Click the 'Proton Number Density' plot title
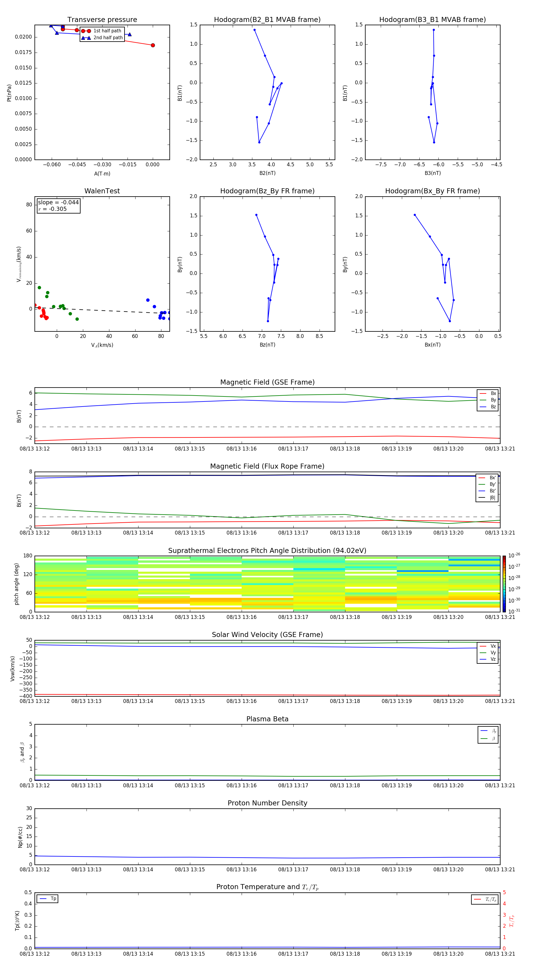The width and height of the screenshot is (535, 980). tap(267, 803)
